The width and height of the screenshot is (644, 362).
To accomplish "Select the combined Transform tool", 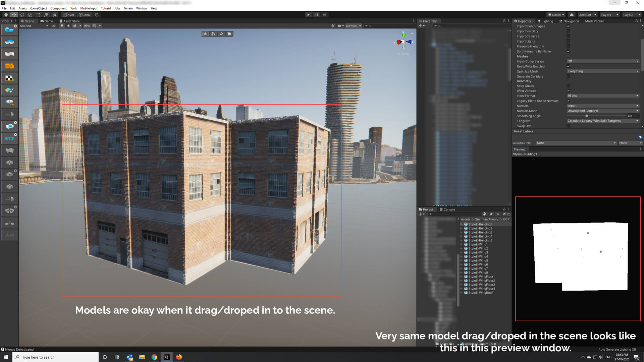I will tap(46, 15).
